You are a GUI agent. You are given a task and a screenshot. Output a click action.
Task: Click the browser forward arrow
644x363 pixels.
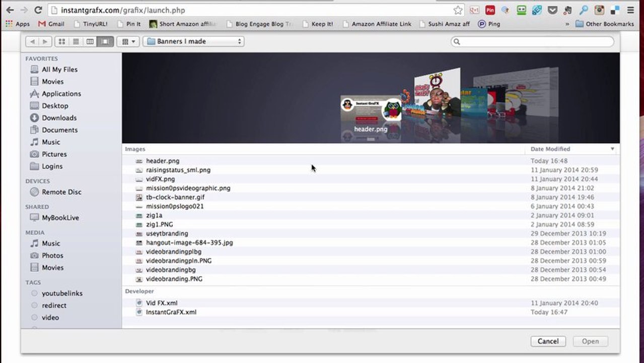[x=24, y=10]
